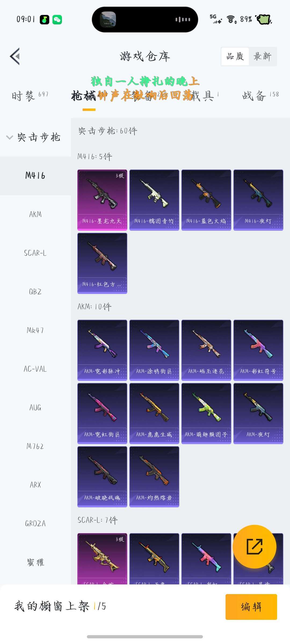Select AKM in the weapon sidebar
Screen dimensions: 290x644
[x=35, y=214]
